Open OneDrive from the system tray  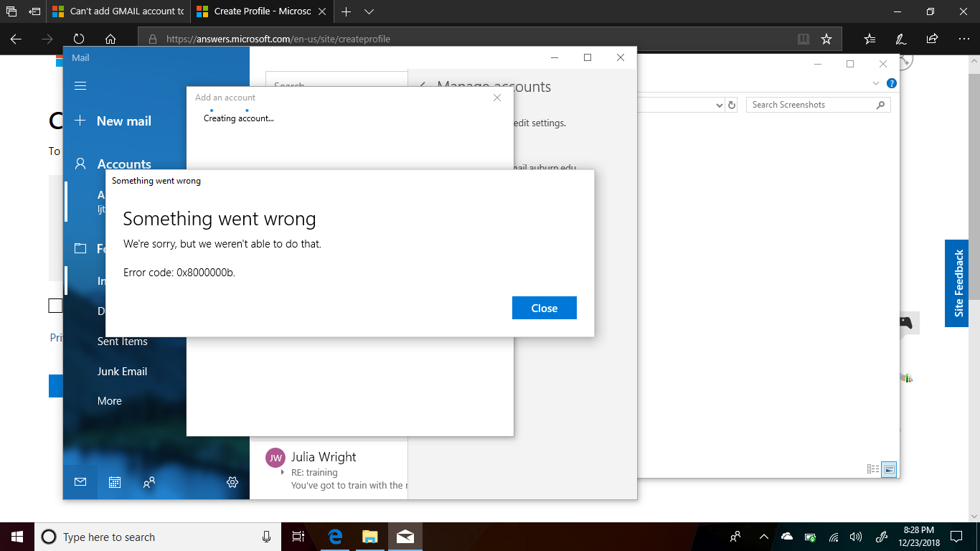point(786,536)
